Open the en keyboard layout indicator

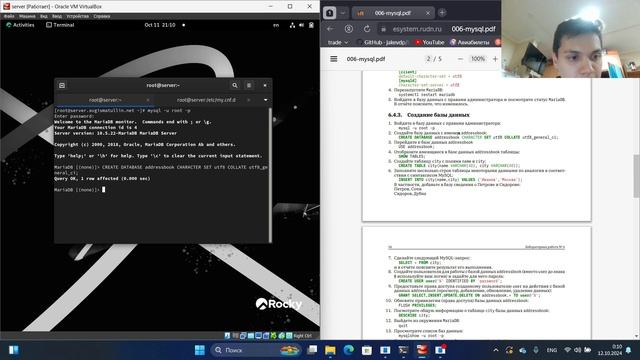[276, 25]
